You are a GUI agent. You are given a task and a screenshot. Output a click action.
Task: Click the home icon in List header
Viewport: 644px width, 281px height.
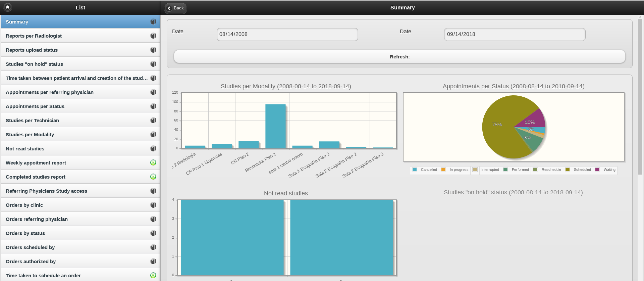click(x=7, y=7)
